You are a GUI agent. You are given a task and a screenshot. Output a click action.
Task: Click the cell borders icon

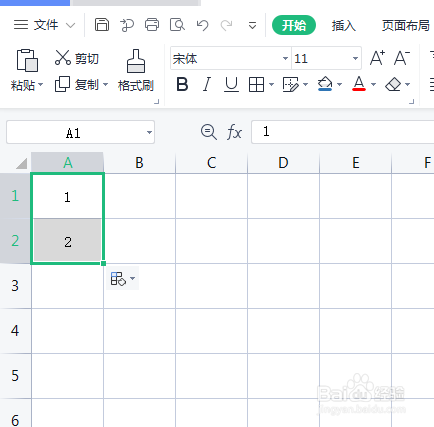coord(256,85)
